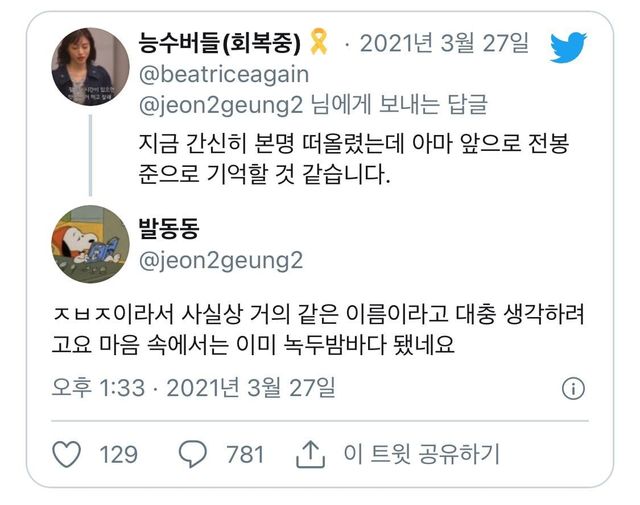
Task: Click the reply speech bubble icon
Action: click(192, 454)
